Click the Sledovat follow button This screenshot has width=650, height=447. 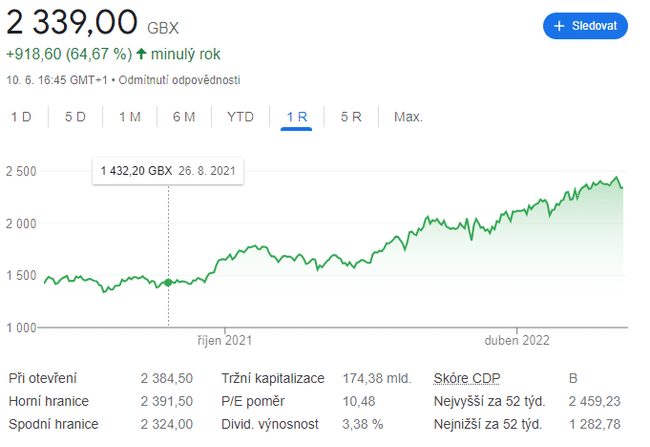click(585, 25)
